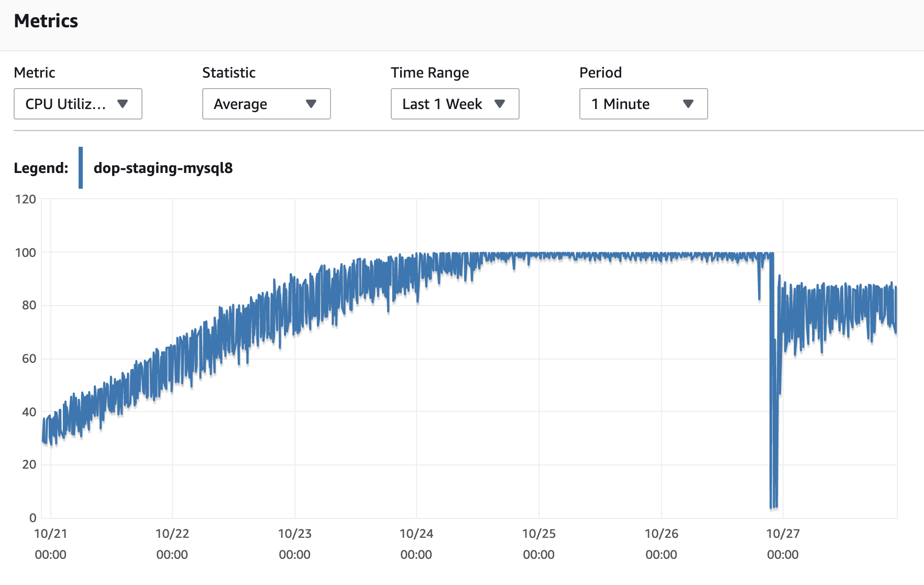Open the Metric dropdown showing CPU Utilization
This screenshot has height=585, width=924.
78,104
